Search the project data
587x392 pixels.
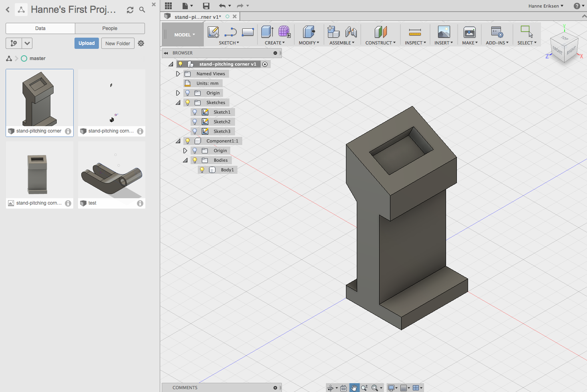coord(142,10)
